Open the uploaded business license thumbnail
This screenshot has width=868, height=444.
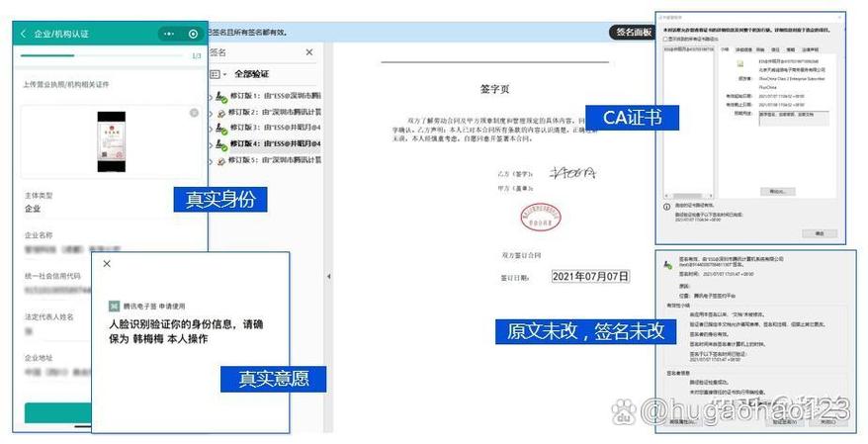pyautogui.click(x=112, y=141)
